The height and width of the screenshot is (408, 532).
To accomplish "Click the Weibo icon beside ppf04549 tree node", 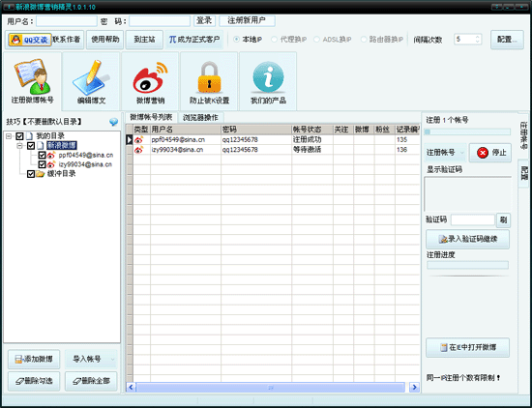I will pos(51,156).
